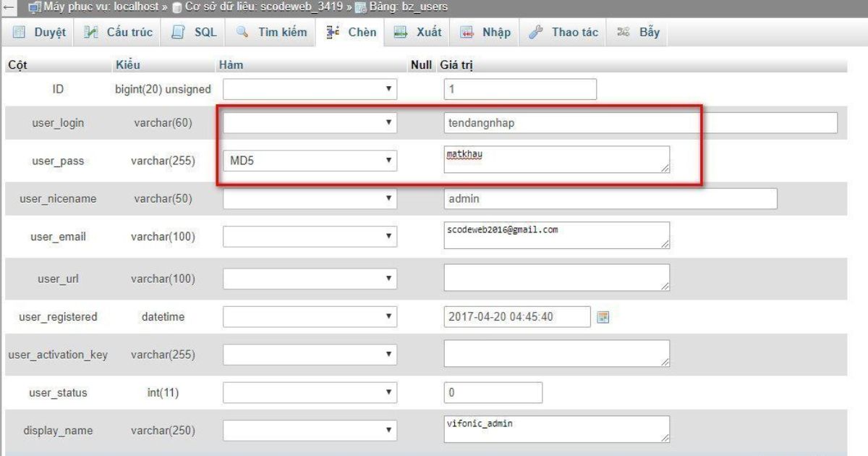
Task: Click the Cấu trúc structure icon
Action: click(x=91, y=33)
